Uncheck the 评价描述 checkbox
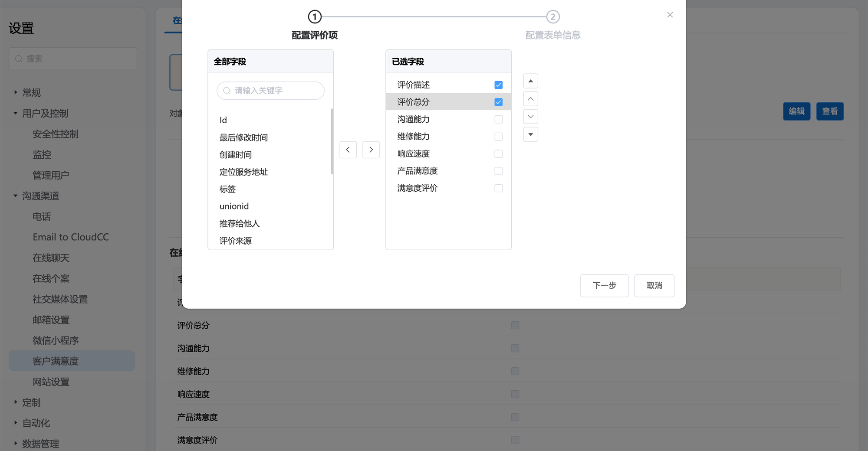Image resolution: width=868 pixels, height=451 pixels. [x=498, y=85]
